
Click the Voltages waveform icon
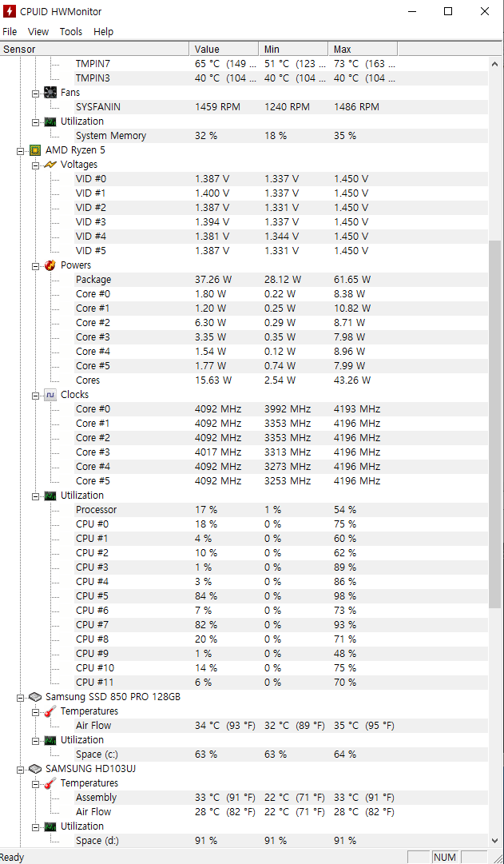click(51, 164)
